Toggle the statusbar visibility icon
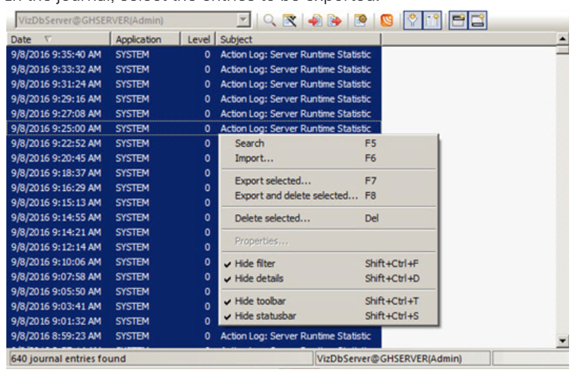 coord(478,20)
